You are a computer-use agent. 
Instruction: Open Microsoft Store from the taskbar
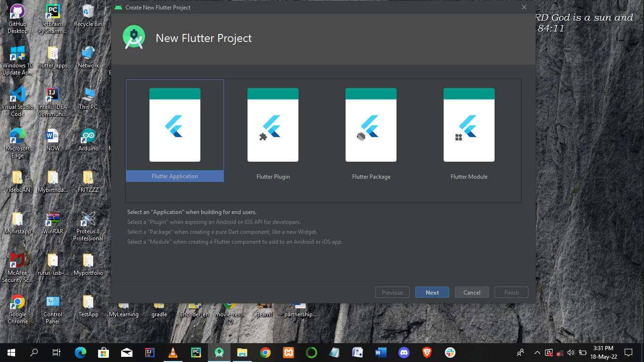click(104, 352)
